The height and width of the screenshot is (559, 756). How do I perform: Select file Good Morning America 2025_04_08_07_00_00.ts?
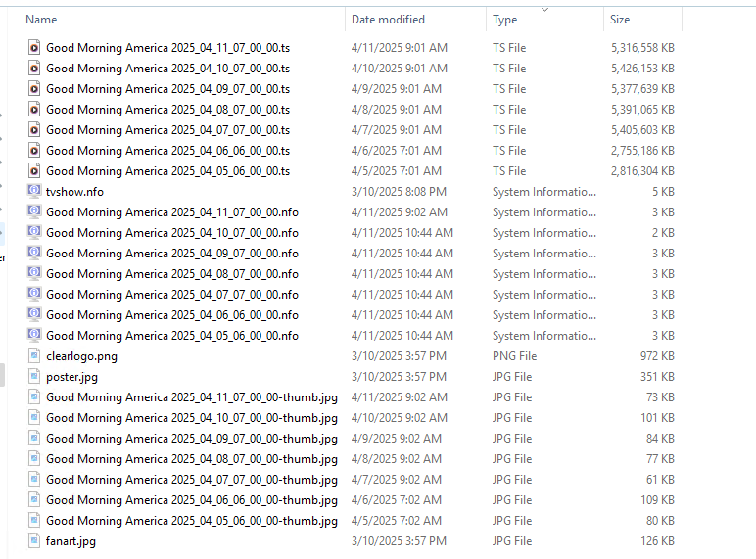167,110
